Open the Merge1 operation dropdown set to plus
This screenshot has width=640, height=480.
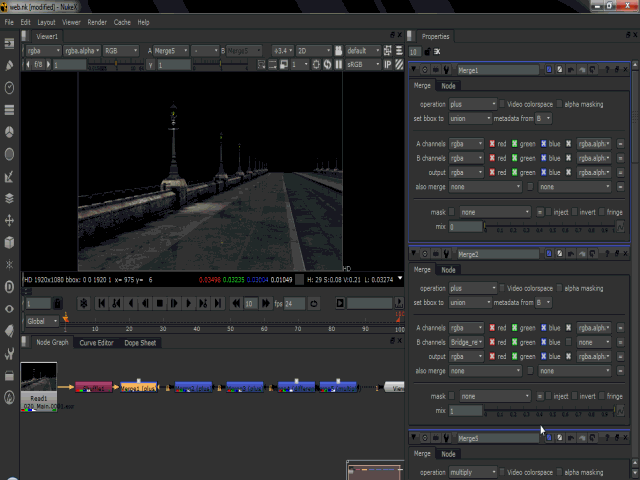(472, 104)
